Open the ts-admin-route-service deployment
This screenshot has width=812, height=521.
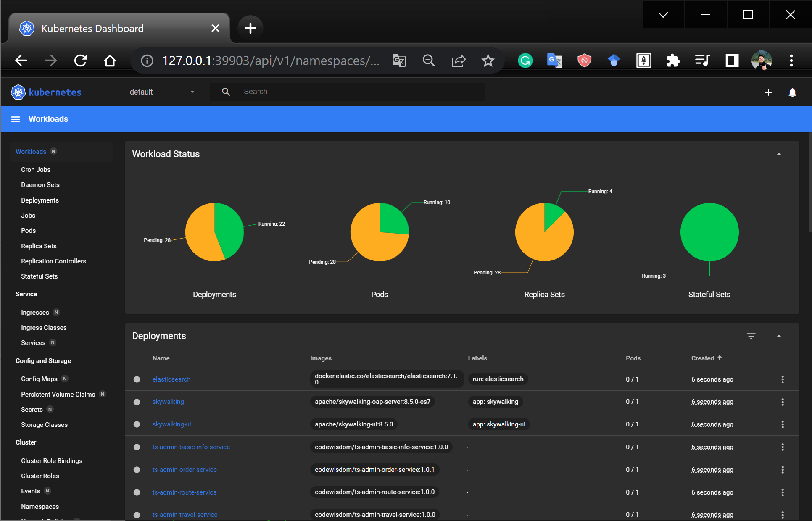pos(185,492)
